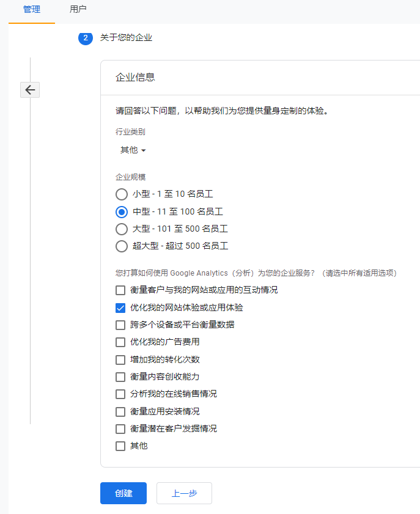Enable 跨多个设备或平台衡量数据

[x=120, y=325]
